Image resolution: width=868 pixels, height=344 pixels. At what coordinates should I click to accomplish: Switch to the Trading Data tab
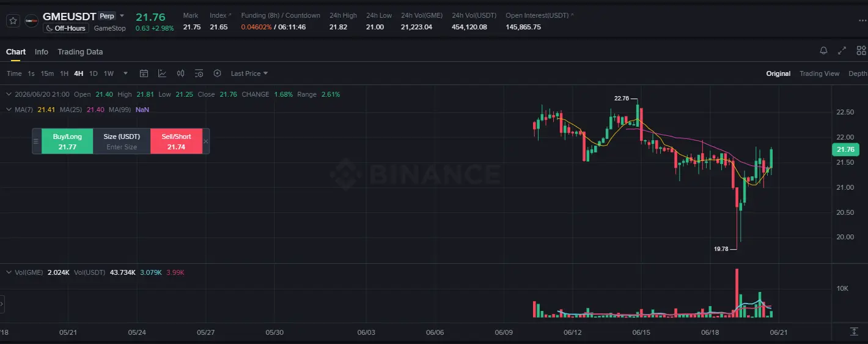(80, 52)
